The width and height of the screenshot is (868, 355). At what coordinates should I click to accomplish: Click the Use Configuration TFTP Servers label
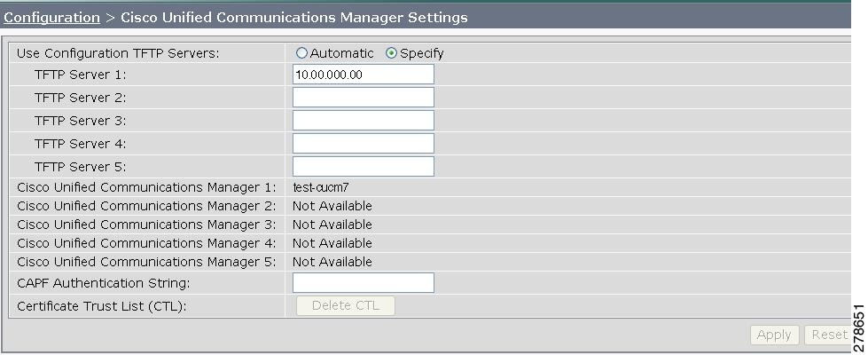tap(119, 53)
